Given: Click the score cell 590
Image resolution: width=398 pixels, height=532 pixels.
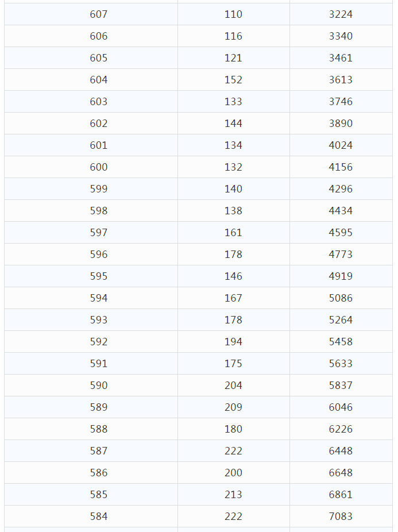Looking at the screenshot, I should 99,385.
